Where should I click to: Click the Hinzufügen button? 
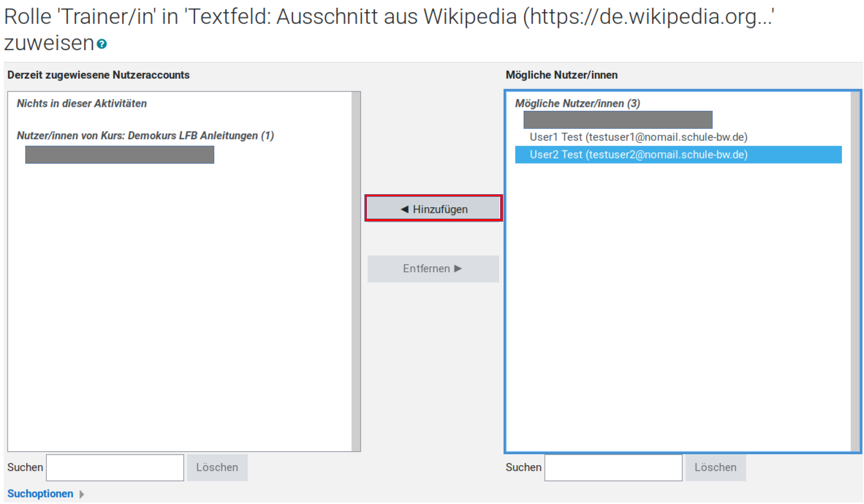(433, 209)
